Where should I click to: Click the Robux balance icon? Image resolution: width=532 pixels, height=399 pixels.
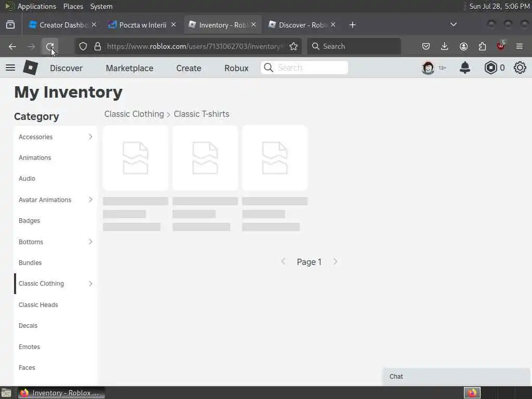pos(490,68)
